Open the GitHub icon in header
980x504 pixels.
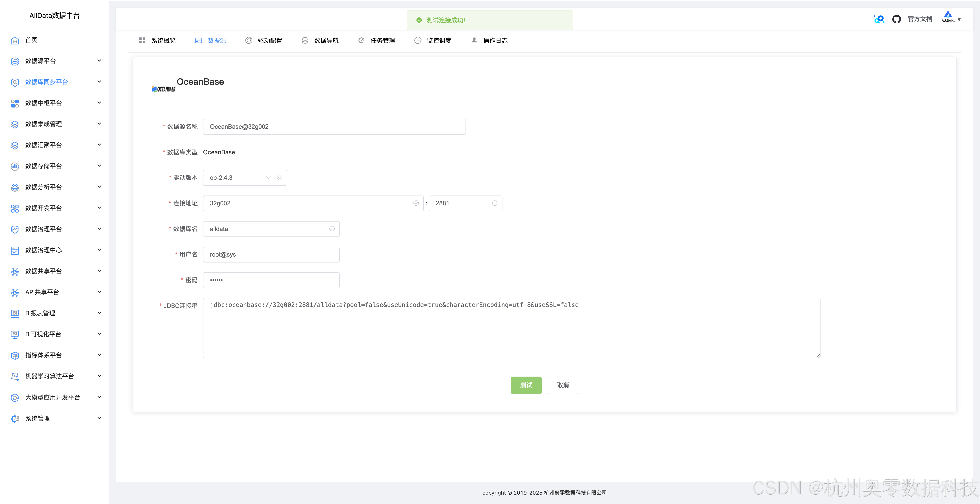(x=896, y=19)
